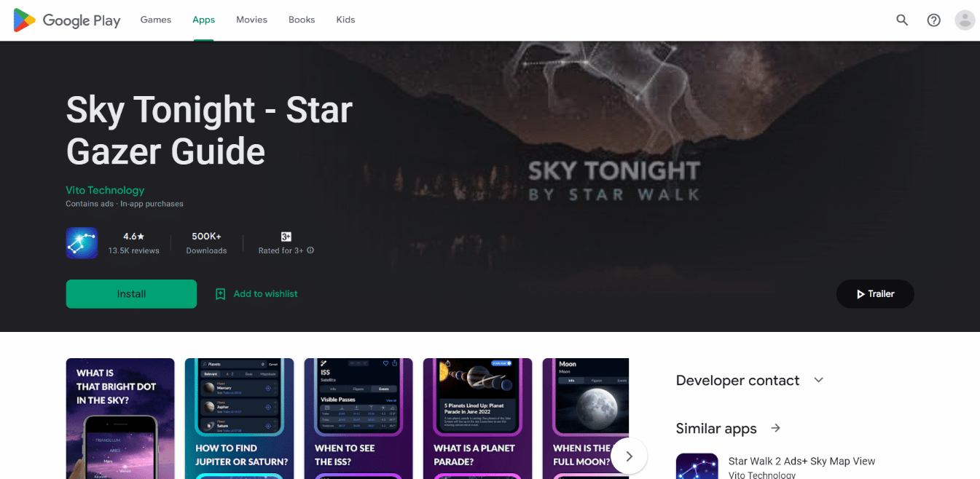Expand the Developer contact section
The height and width of the screenshot is (479, 980).
point(819,380)
